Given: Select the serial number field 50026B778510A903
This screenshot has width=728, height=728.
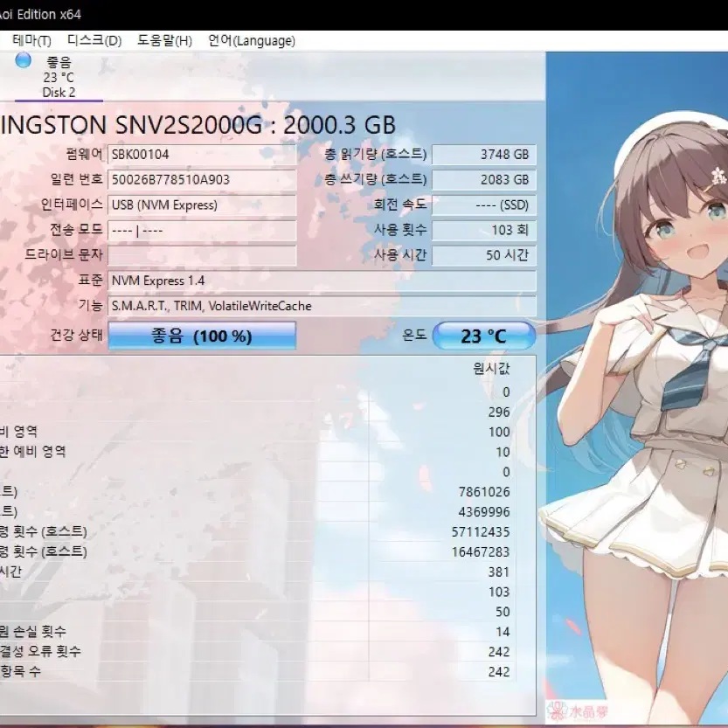Looking at the screenshot, I should (202, 180).
